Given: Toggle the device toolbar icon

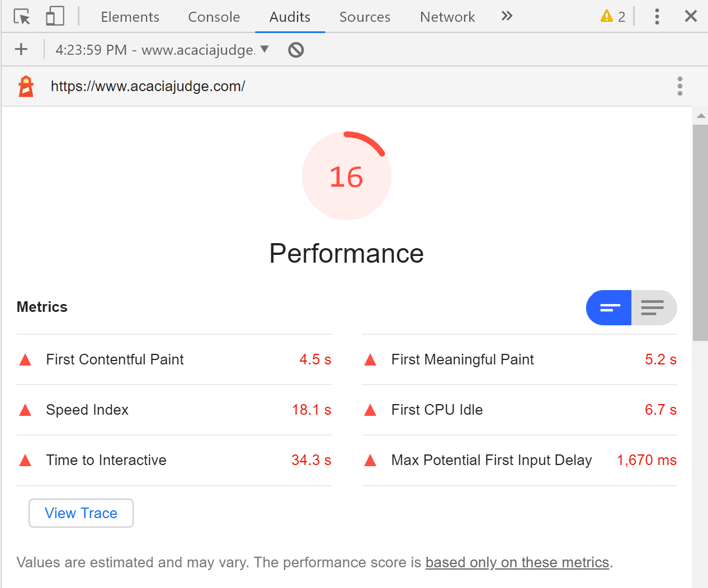Looking at the screenshot, I should [x=55, y=17].
